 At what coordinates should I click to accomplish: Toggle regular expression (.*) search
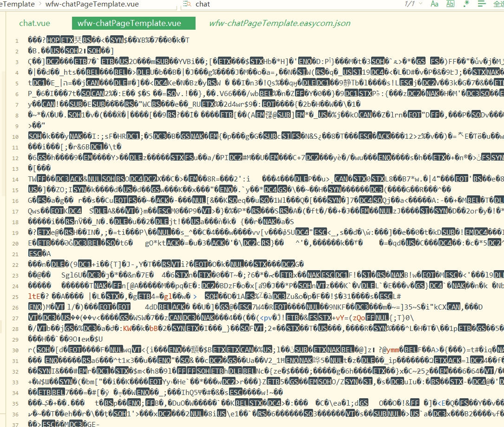[466, 4]
